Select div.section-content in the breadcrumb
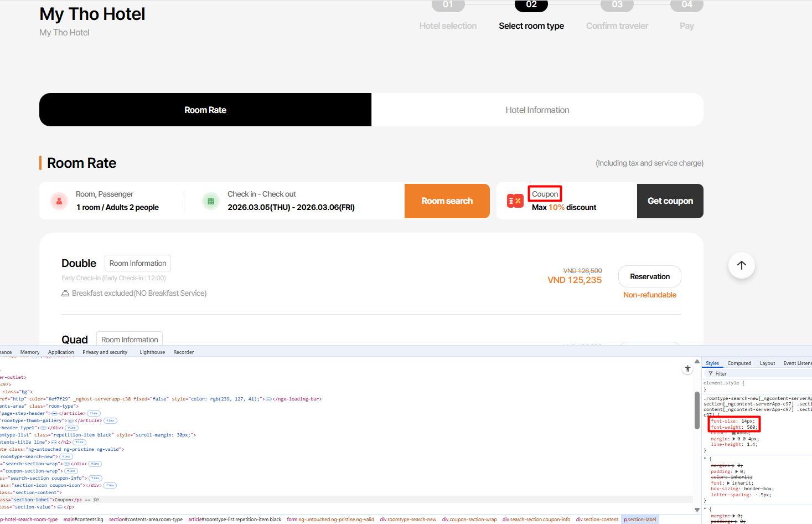This screenshot has height=524, width=812. click(x=597, y=520)
